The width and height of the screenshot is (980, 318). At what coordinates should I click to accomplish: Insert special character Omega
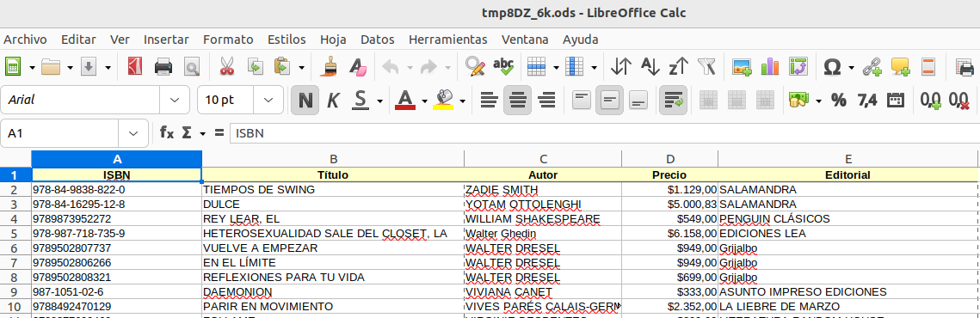(x=832, y=66)
